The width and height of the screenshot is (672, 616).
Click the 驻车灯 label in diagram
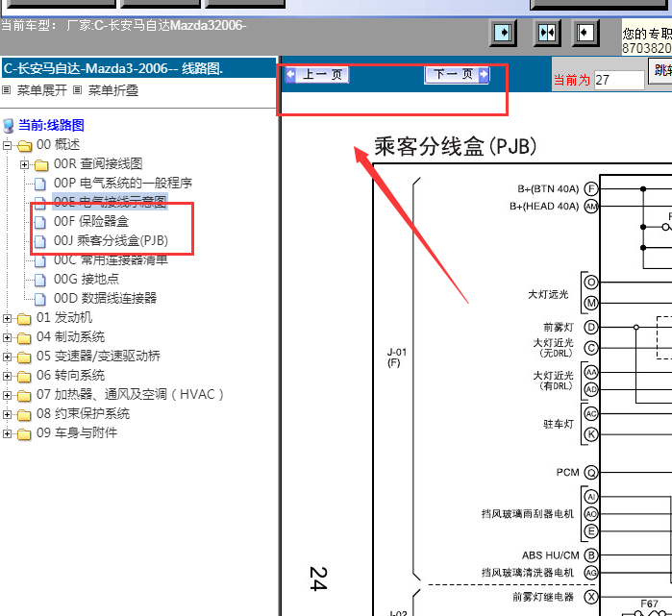559,424
